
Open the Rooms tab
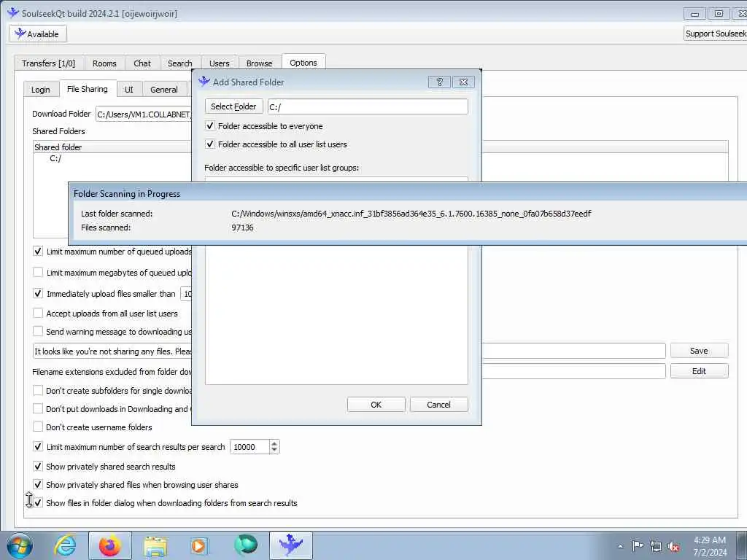click(104, 63)
